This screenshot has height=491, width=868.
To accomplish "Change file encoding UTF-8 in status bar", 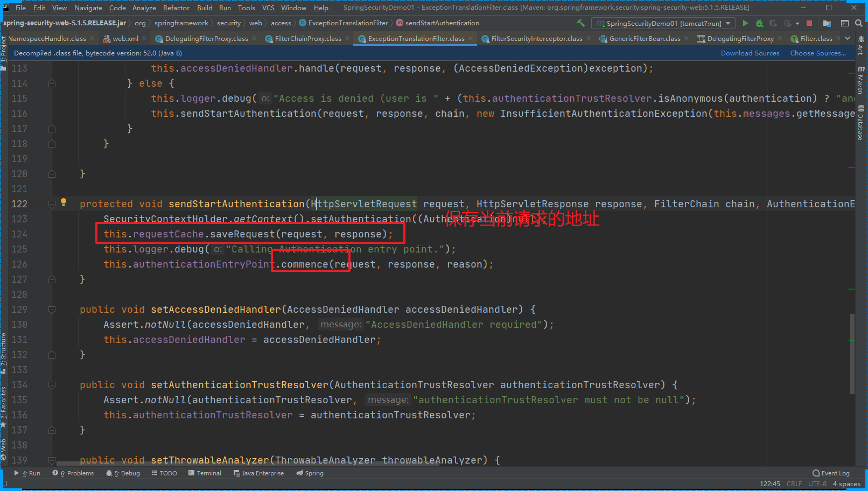I will point(817,484).
